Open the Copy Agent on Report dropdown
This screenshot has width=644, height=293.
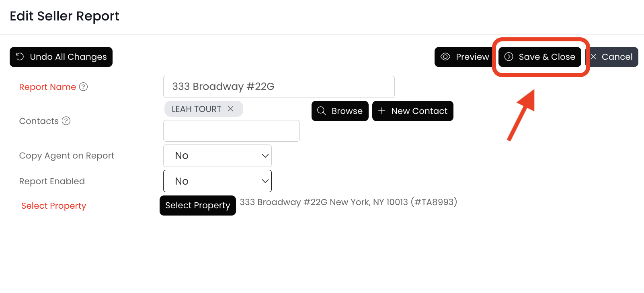(217, 156)
